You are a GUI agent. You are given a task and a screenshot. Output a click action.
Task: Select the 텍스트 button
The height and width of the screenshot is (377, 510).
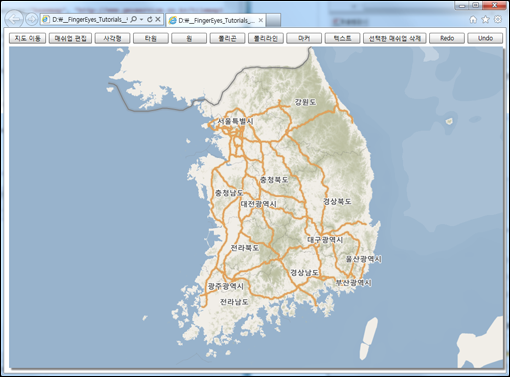click(x=342, y=38)
